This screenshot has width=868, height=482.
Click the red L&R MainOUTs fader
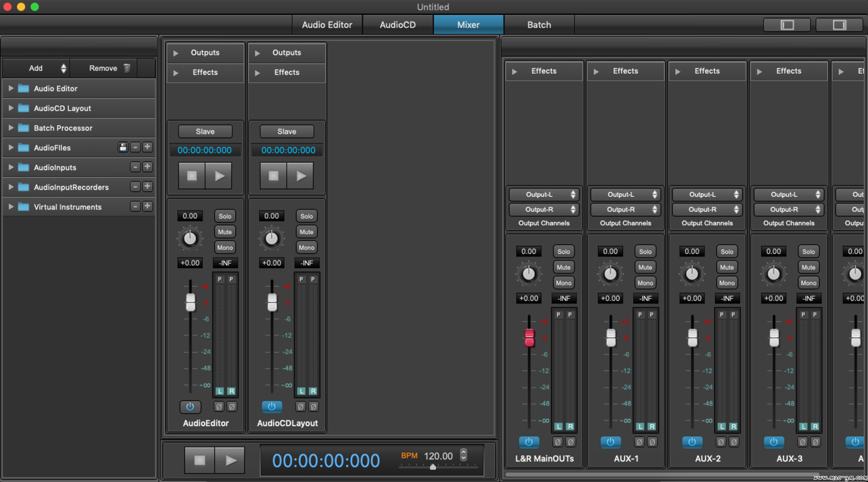point(529,338)
